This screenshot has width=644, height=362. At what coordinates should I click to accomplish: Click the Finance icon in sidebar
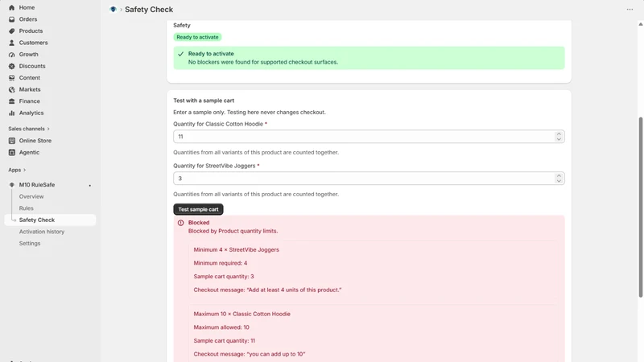pyautogui.click(x=11, y=101)
